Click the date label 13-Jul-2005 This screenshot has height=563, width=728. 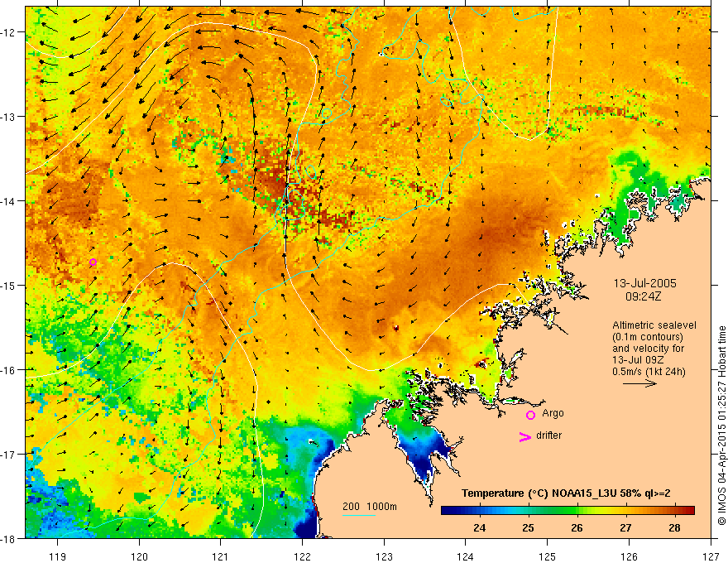(645, 283)
